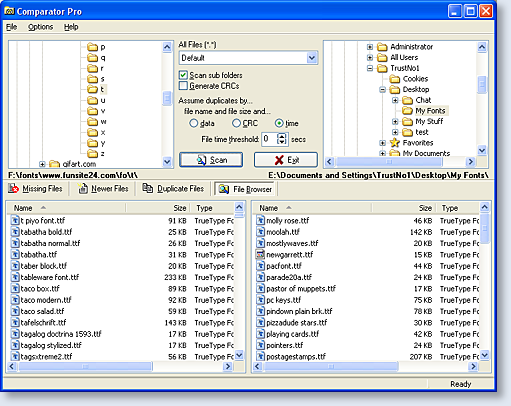Toggle Scan sub folders checkbox
This screenshot has height=406, width=511.
tap(183, 75)
